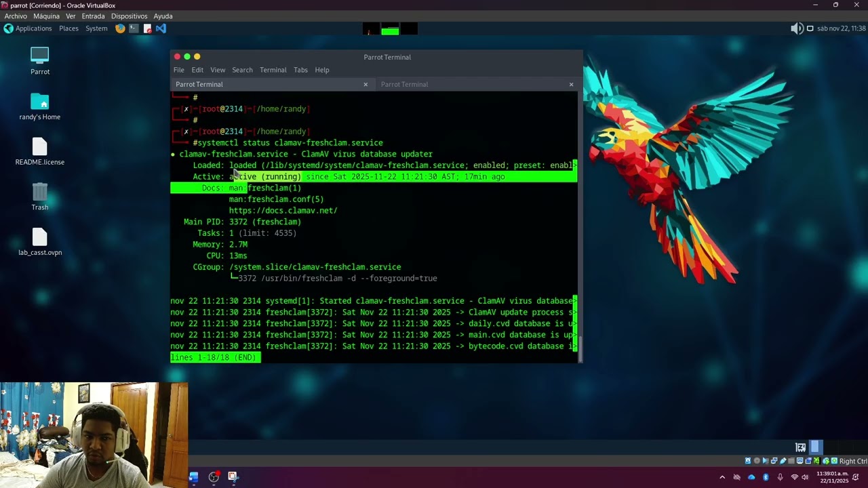Click the systemctl status clamav-freshclam.service command

point(290,143)
